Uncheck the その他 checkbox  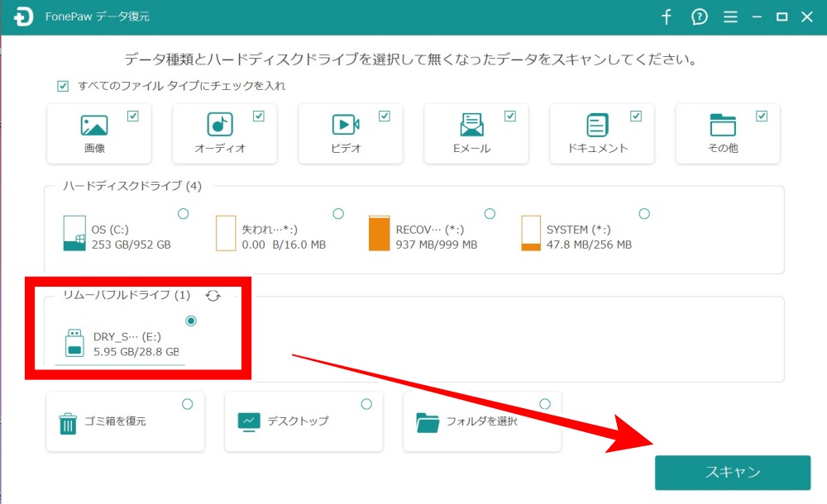tap(762, 116)
